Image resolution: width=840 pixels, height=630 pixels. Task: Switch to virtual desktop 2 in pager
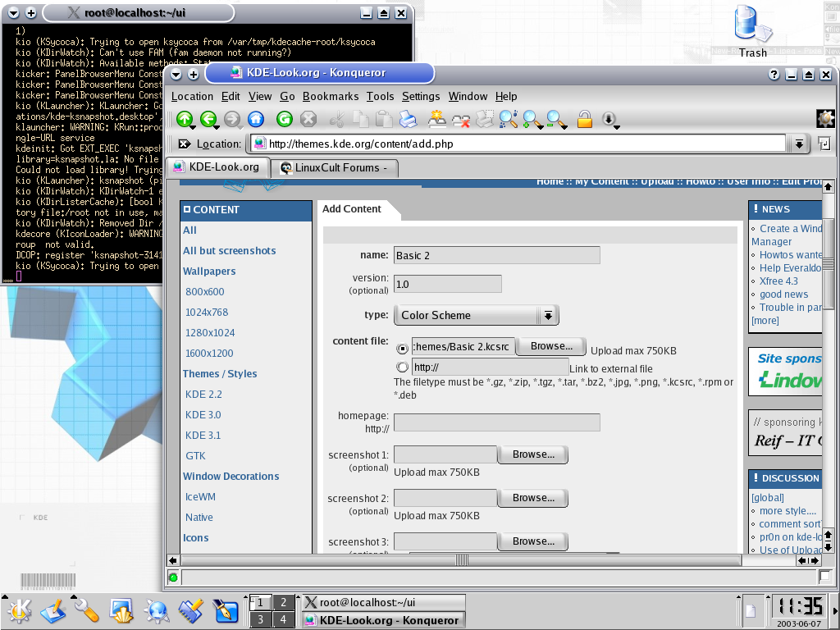283,602
